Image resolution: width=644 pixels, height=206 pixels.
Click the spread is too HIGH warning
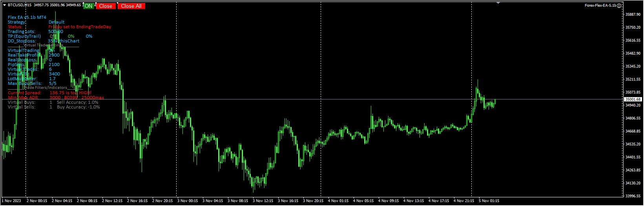point(70,93)
